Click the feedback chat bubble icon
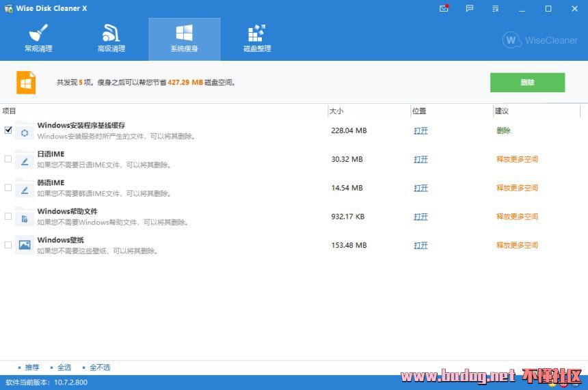 [469, 9]
